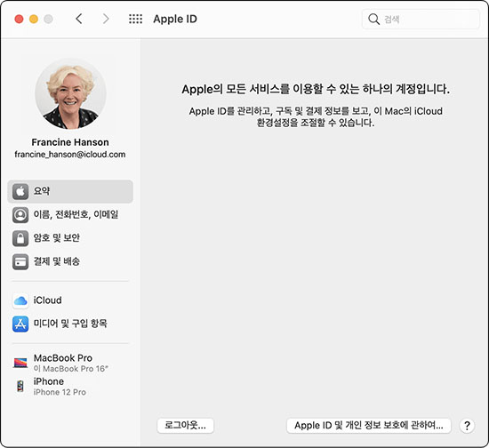This screenshot has width=489, height=448.
Task: Click the question mark help button
Action: (x=467, y=426)
